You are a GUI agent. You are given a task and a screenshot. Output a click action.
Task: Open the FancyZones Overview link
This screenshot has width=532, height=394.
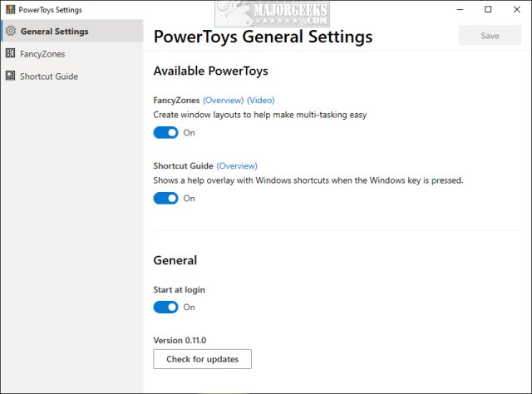223,100
